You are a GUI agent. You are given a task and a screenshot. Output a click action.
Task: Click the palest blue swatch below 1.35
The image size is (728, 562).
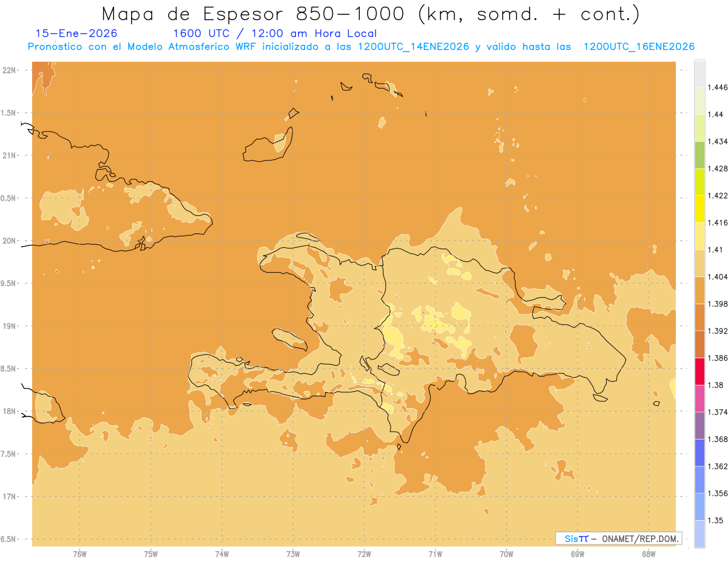tap(699, 534)
